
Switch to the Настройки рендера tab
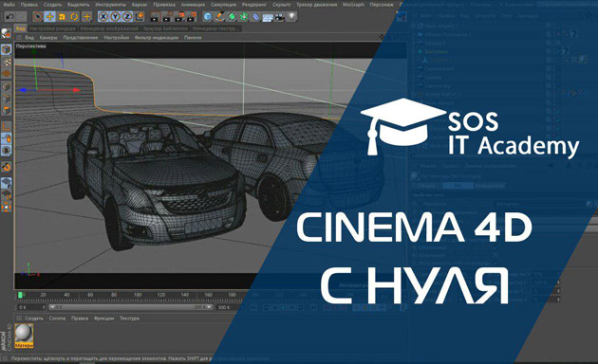pos(52,28)
